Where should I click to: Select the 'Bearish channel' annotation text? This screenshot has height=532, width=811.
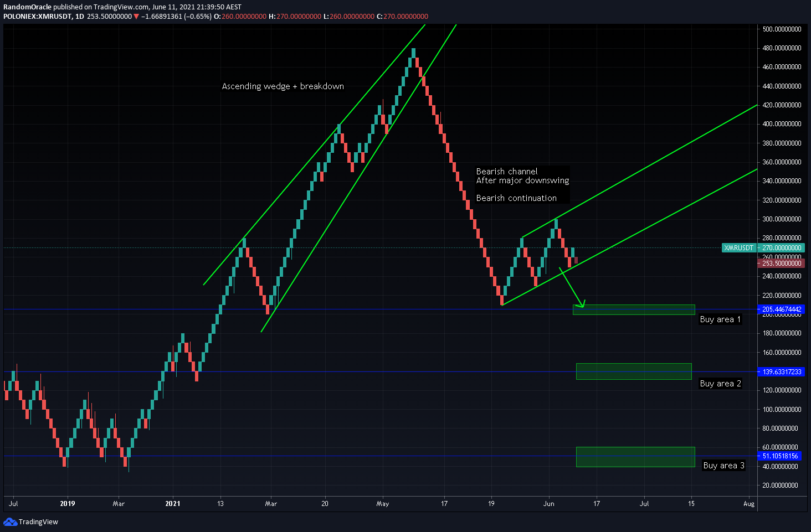pyautogui.click(x=507, y=172)
